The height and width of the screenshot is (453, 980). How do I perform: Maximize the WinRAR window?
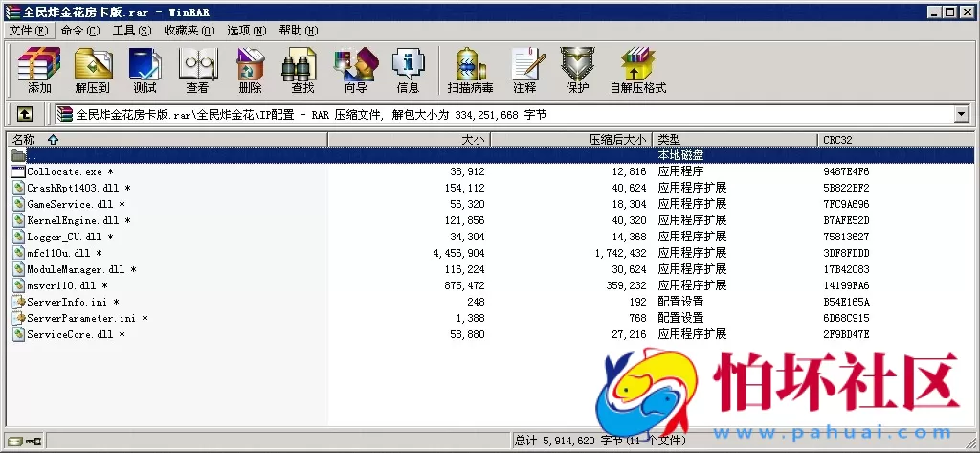coord(949,11)
